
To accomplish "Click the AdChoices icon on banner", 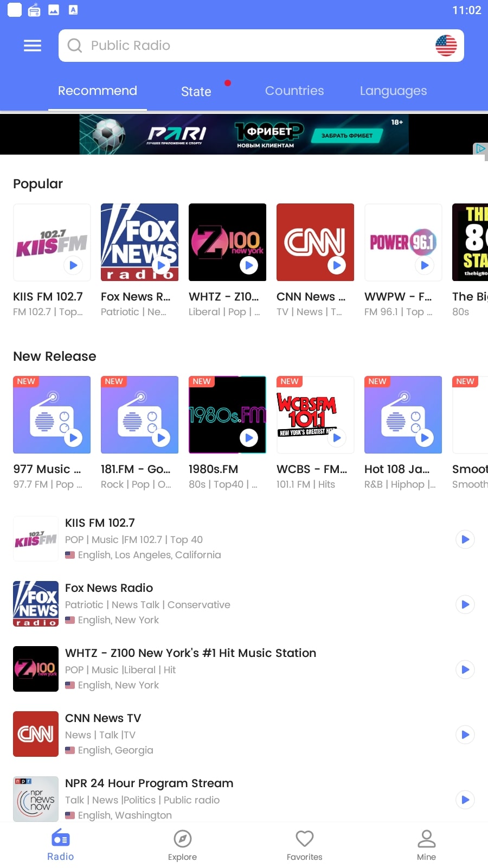I will (x=480, y=149).
